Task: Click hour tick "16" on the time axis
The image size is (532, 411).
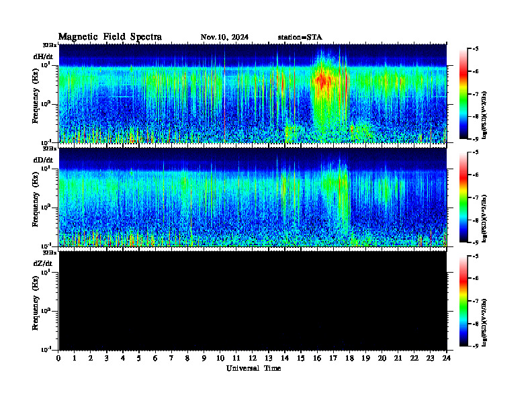Action: [x=317, y=359]
